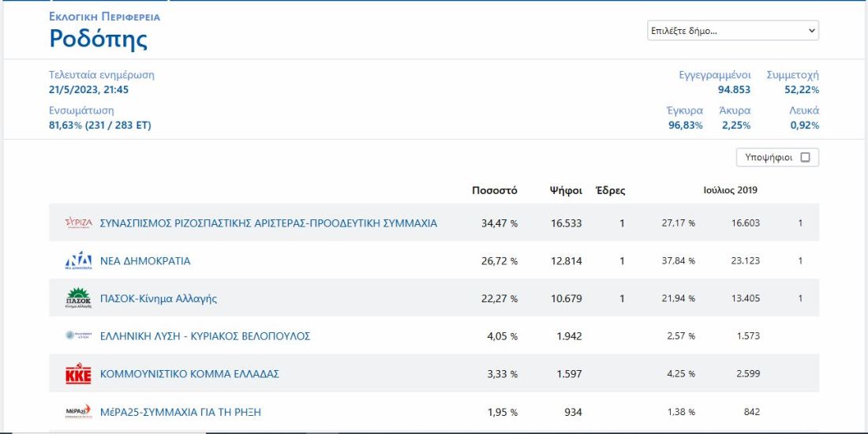The height and width of the screenshot is (434, 868).
Task: Click the Άκυρα value 2,25%
Action: pos(736,125)
